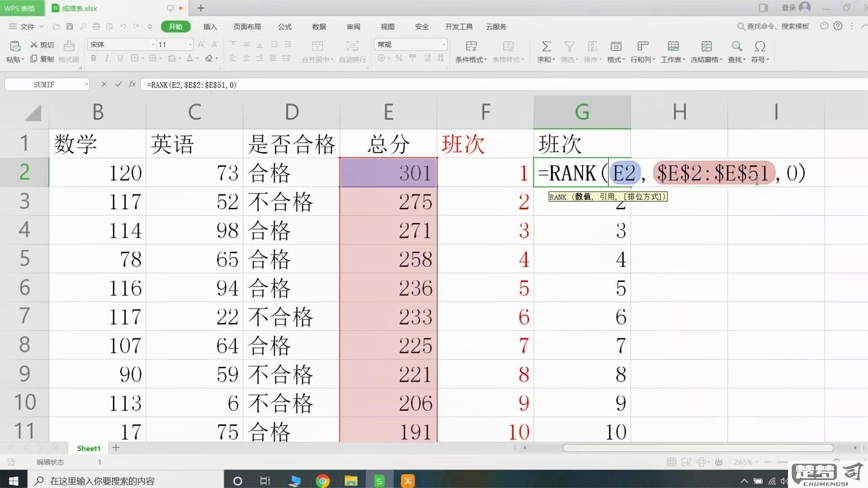Toggle Bold formatting
Screen dimensions: 868x488
point(94,58)
